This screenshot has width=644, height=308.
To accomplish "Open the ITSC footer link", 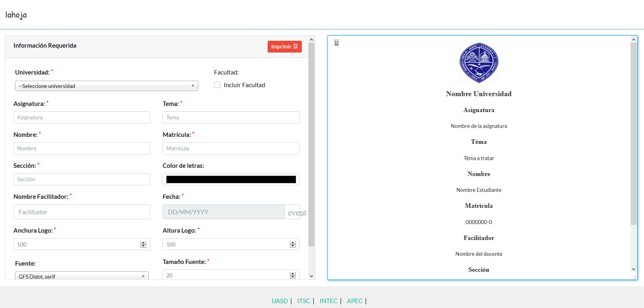I will 304,301.
